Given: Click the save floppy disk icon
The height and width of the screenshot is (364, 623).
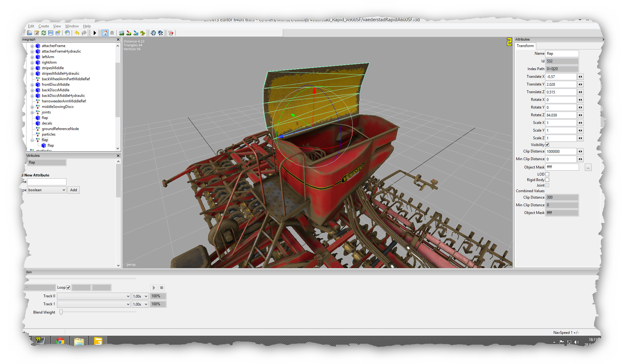Looking at the screenshot, I should (51, 33).
